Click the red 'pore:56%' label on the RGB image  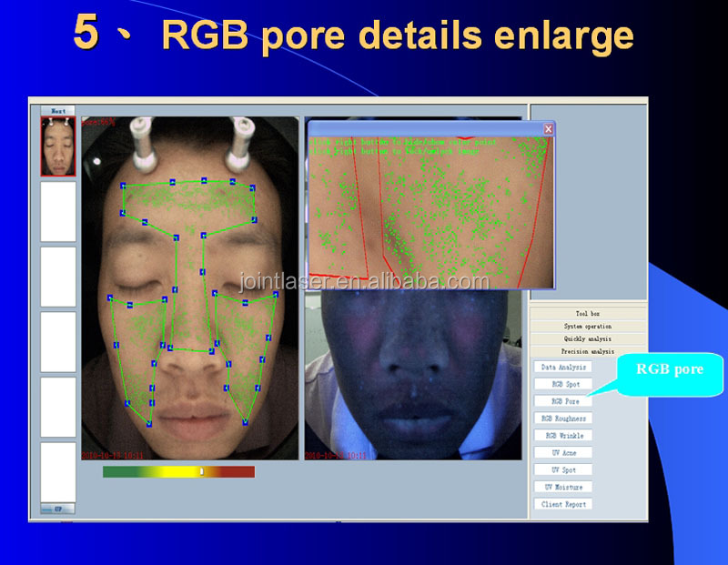coord(98,122)
